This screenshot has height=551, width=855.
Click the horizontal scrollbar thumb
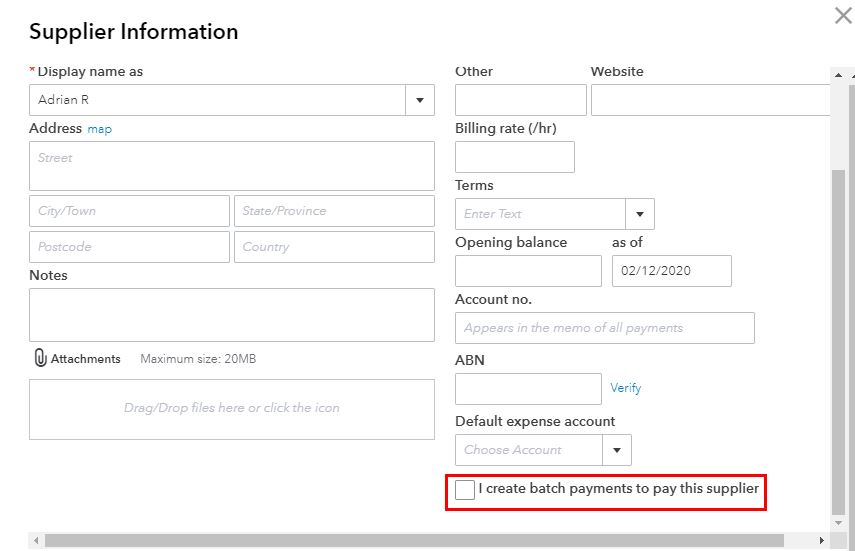pos(414,541)
